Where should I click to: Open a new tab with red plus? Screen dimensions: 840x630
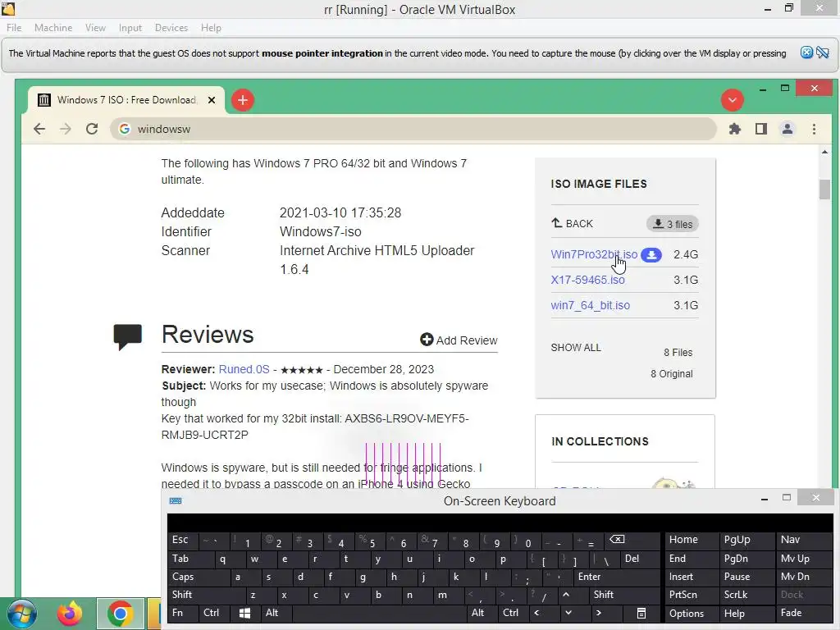pos(243,100)
